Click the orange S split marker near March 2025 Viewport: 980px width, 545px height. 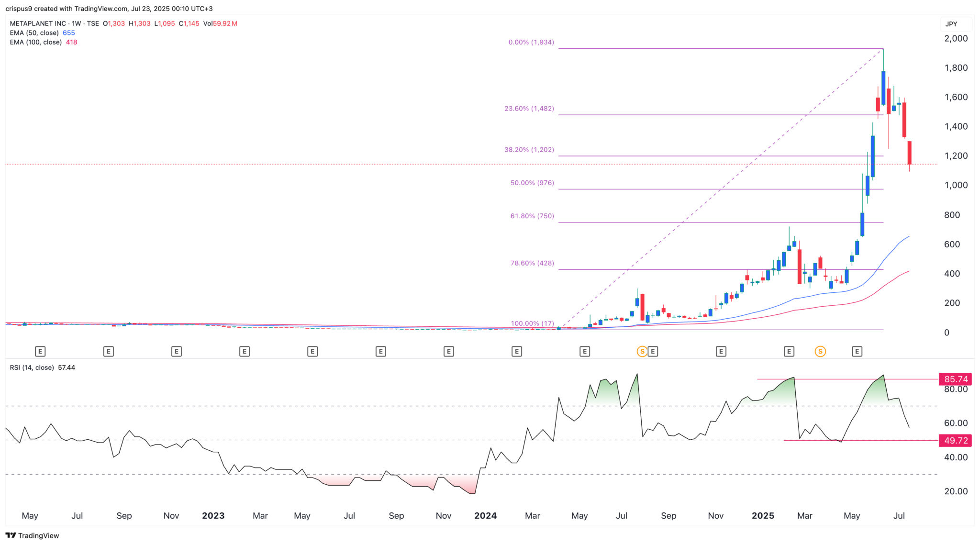tap(820, 352)
